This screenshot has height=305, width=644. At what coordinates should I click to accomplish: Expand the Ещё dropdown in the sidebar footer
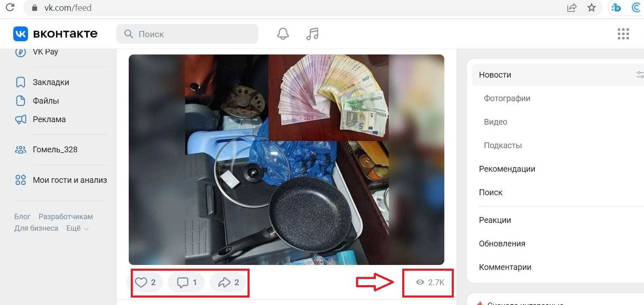click(x=78, y=228)
